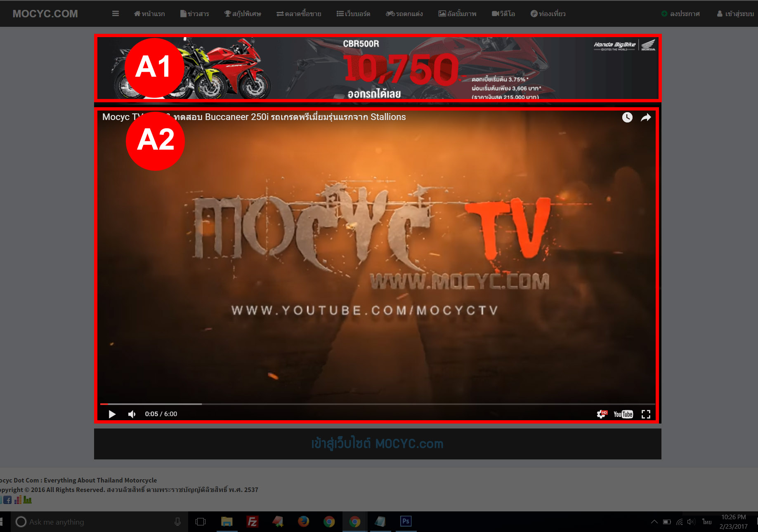Open File Explorer from taskbar
Viewport: 758px width, 532px height.
[227, 522]
